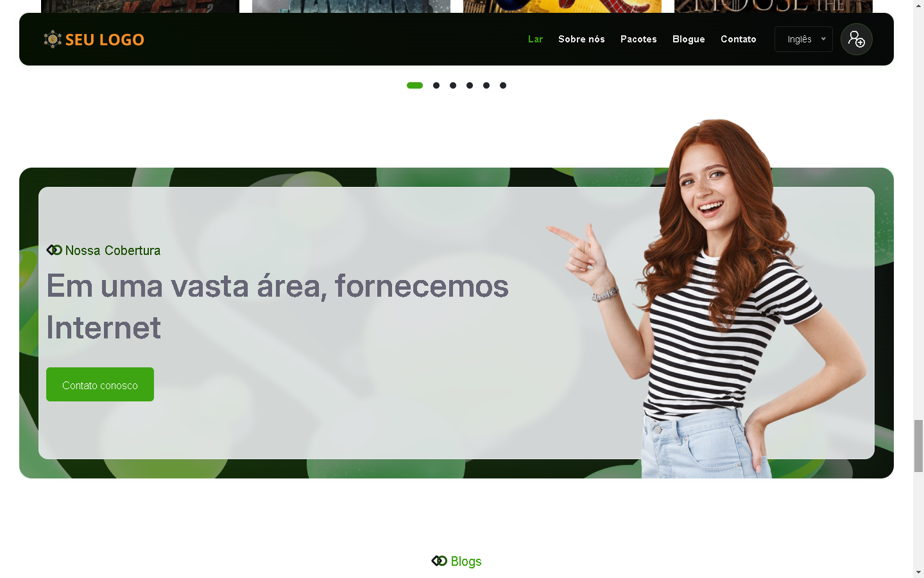
Task: Select the third carousel slide dot
Action: tap(453, 85)
